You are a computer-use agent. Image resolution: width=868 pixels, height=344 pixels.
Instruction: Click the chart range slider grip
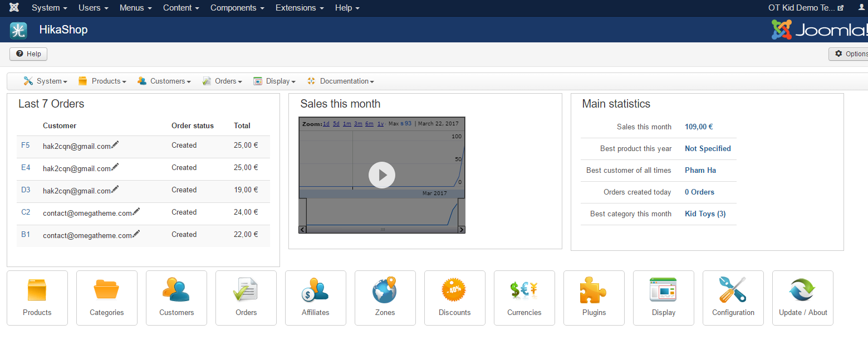(x=382, y=229)
